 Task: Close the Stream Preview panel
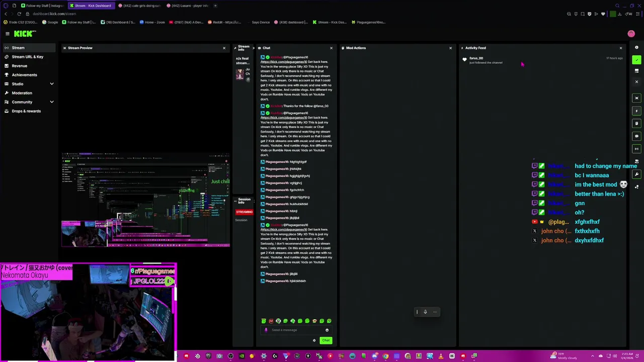[224, 48]
